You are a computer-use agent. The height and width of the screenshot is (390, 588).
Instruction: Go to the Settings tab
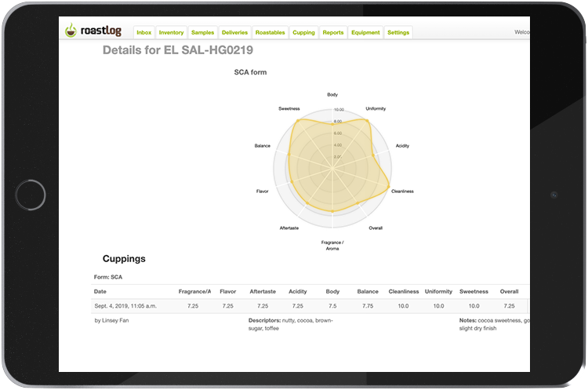coord(398,33)
